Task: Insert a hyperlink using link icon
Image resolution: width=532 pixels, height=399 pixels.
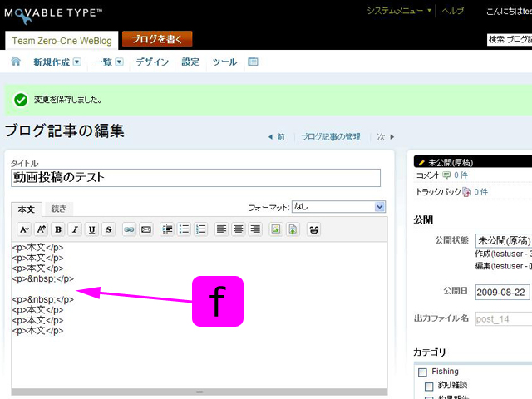Action: [129, 229]
